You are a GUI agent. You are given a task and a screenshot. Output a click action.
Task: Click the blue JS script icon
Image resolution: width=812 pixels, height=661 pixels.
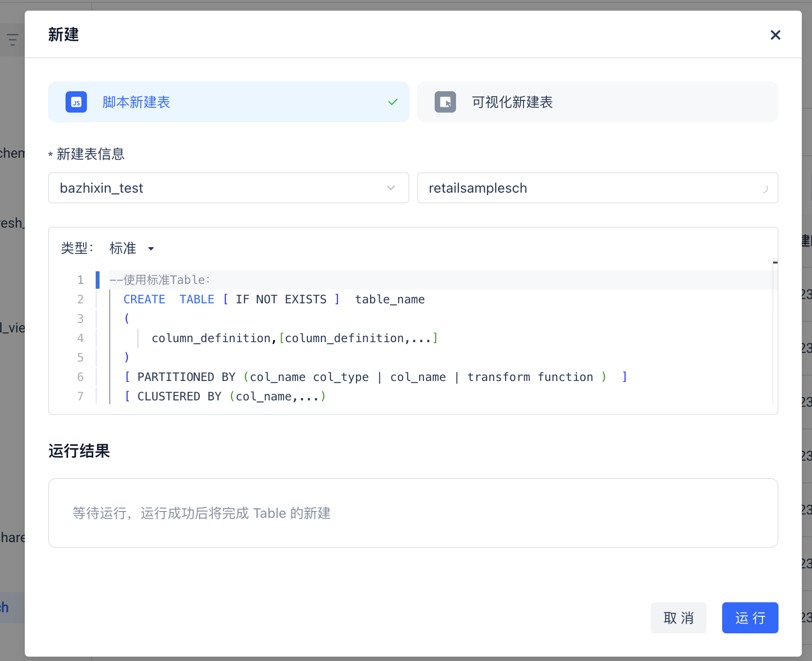click(76, 102)
